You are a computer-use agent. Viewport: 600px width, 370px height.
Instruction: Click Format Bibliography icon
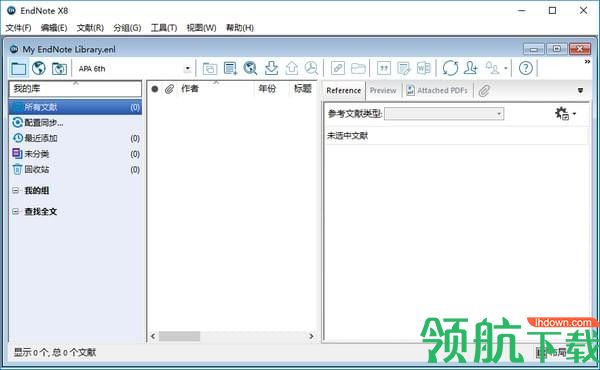tap(404, 68)
